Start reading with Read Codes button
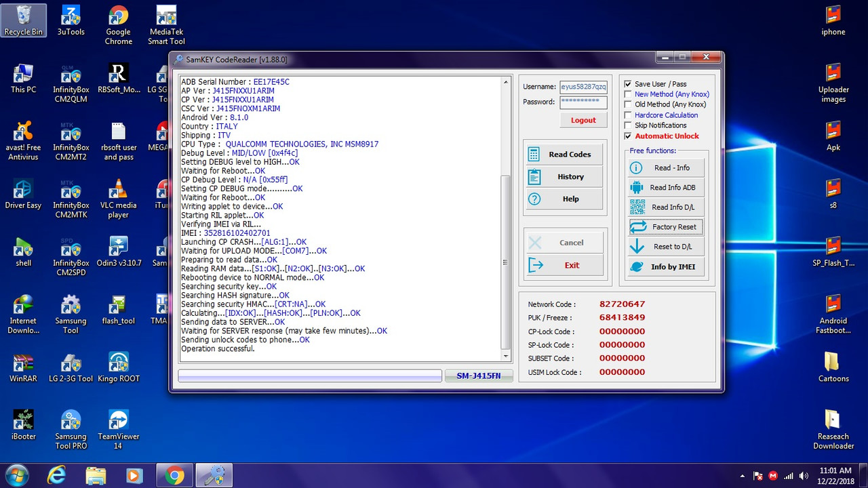 tap(564, 155)
